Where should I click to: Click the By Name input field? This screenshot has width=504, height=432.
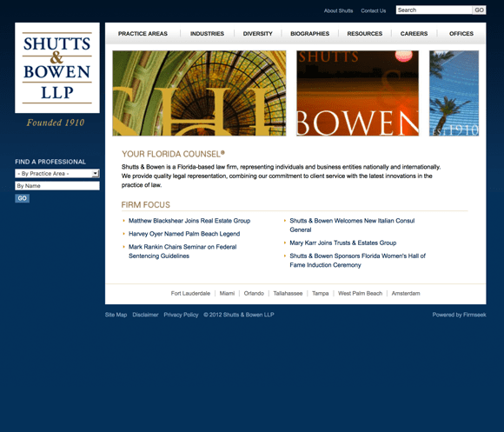[57, 186]
